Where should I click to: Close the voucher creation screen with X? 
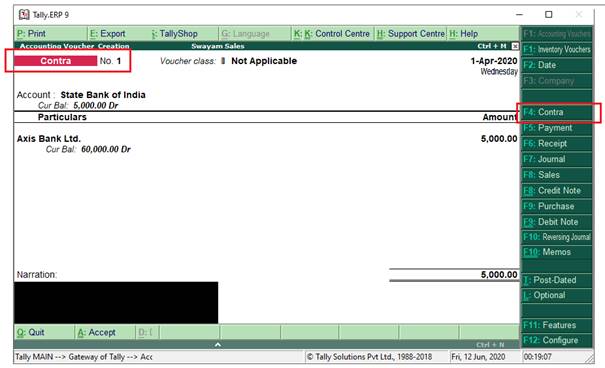coord(515,46)
